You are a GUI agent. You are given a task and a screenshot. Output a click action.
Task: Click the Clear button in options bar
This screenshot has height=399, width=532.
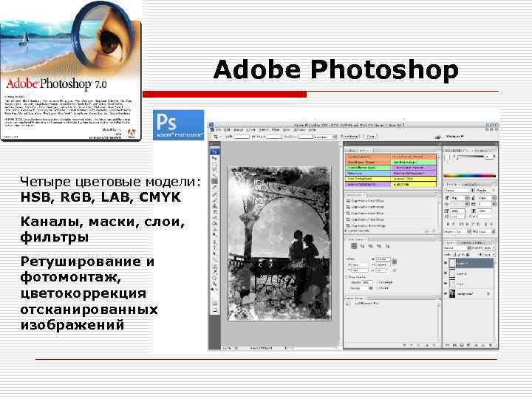pos(370,137)
